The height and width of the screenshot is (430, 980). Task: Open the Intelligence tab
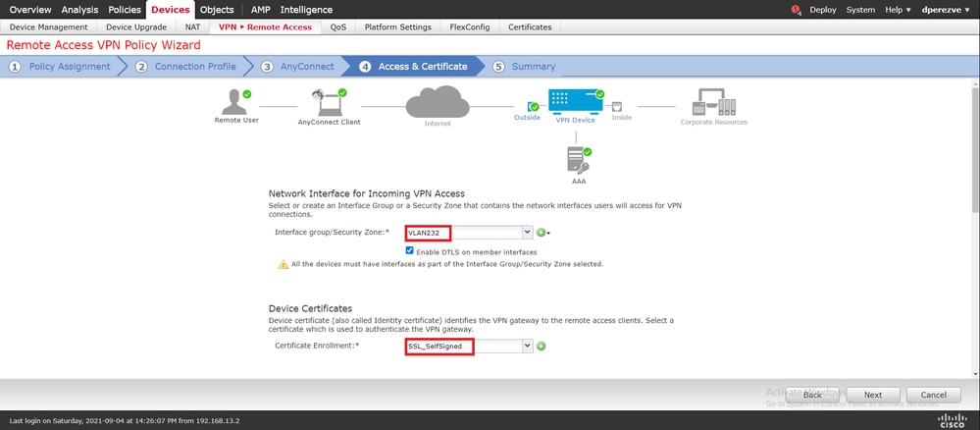point(306,10)
